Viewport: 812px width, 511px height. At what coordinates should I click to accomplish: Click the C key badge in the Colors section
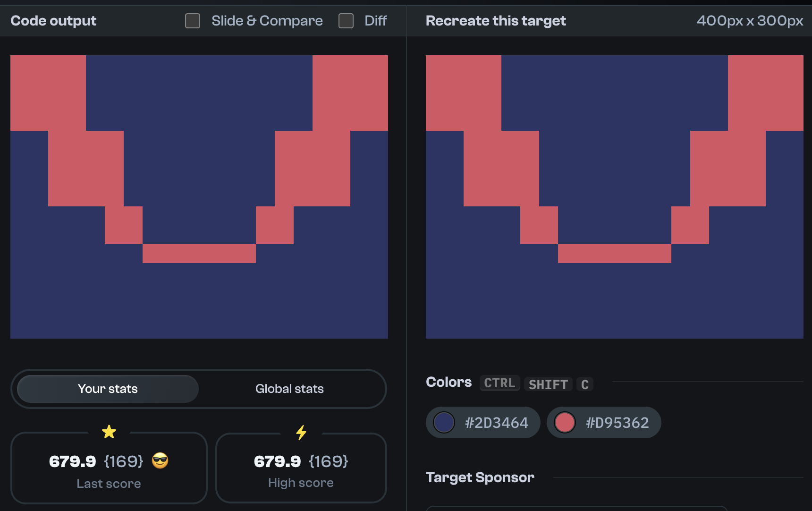tap(585, 384)
